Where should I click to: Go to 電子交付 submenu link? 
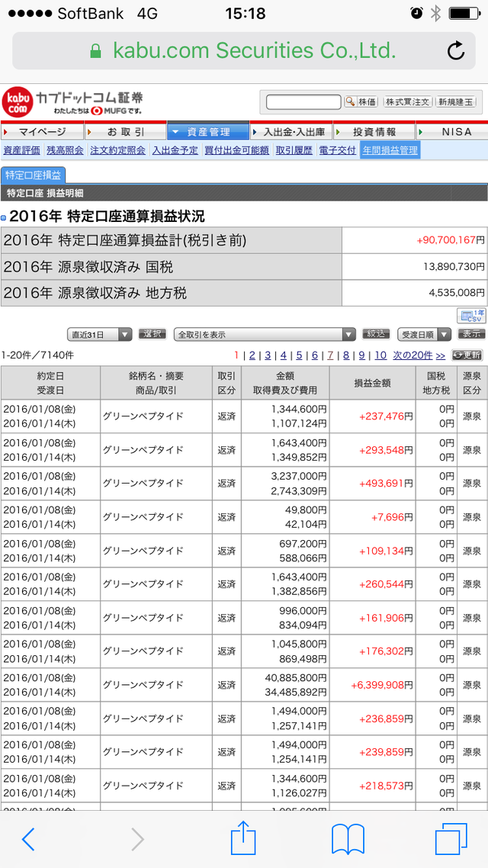[338, 150]
